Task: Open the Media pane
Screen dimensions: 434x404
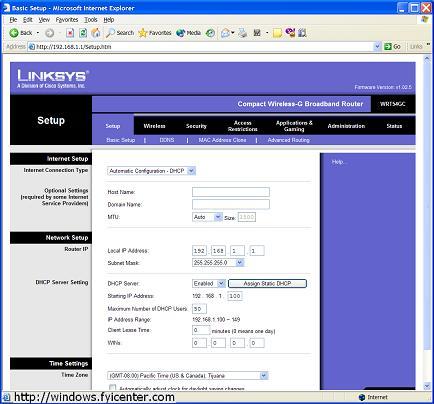Action: point(189,33)
